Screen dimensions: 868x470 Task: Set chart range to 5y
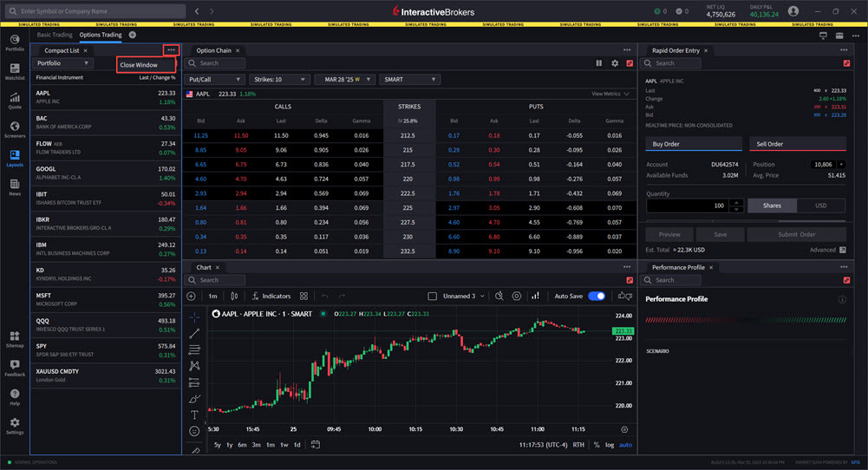coord(217,445)
